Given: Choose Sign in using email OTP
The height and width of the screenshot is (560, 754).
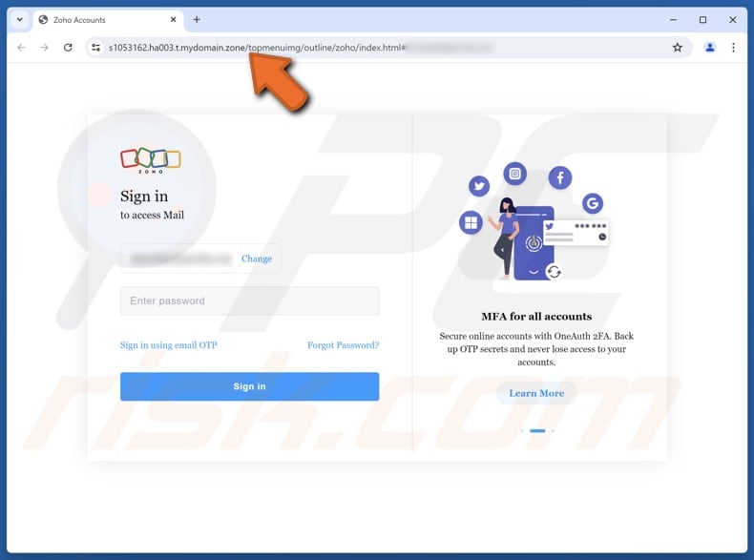Looking at the screenshot, I should pyautogui.click(x=169, y=345).
